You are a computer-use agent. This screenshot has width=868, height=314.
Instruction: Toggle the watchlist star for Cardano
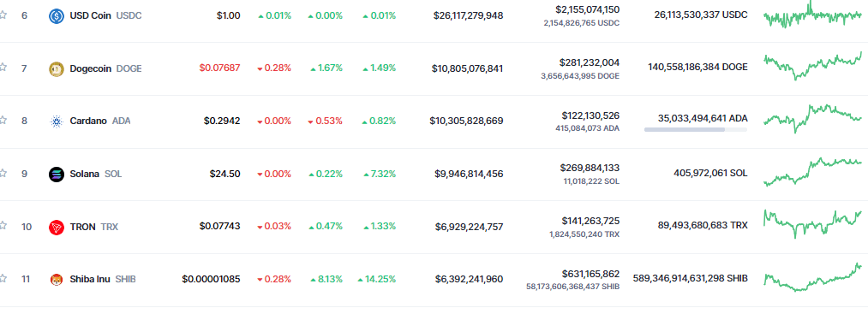pos(3,120)
